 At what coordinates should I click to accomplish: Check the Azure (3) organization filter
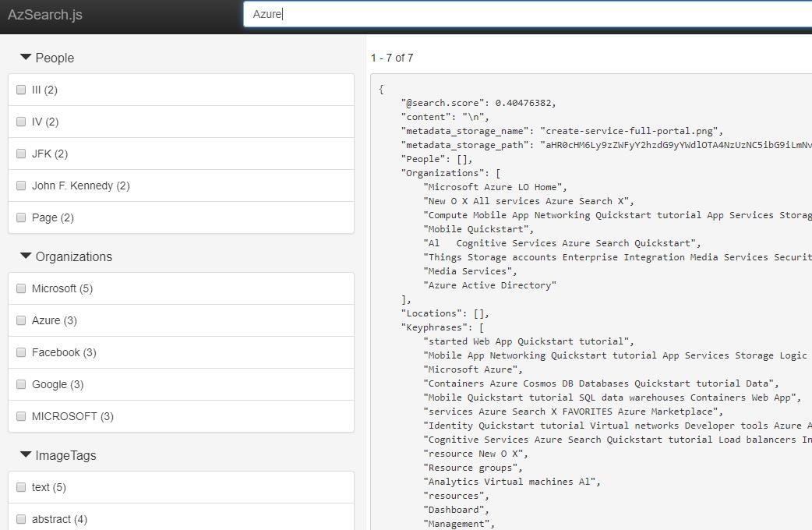click(21, 320)
